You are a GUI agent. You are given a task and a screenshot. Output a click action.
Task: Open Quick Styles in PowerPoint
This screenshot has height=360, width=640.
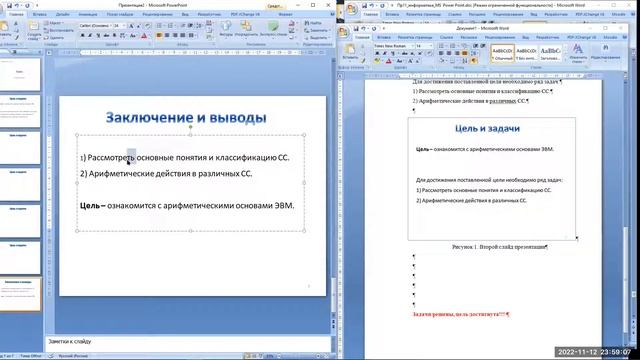(x=273, y=29)
